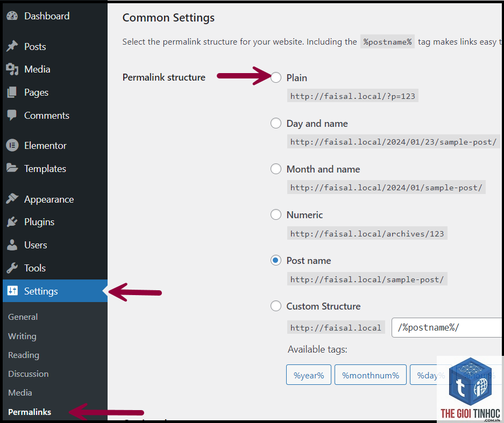Choose the Month and name radio option

click(x=276, y=169)
